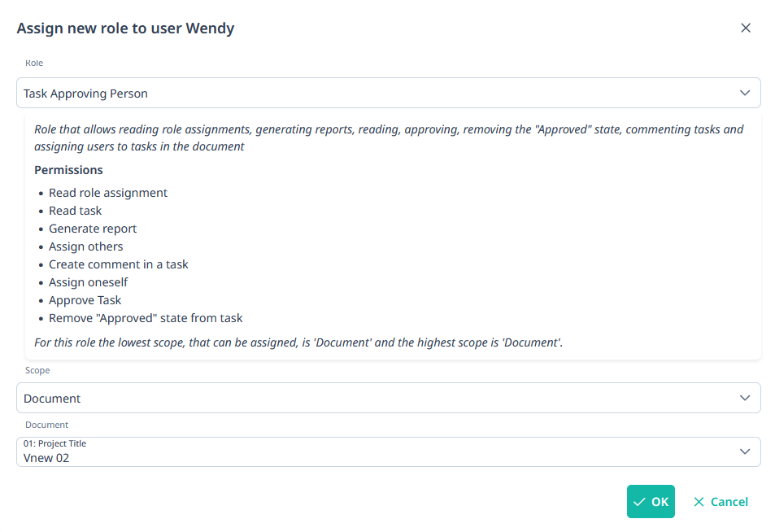
Task: Click the Permissions heading
Action: pos(68,170)
